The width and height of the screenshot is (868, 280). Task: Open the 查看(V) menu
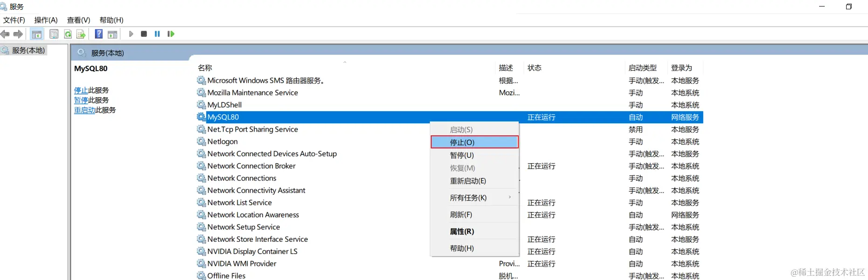[79, 20]
